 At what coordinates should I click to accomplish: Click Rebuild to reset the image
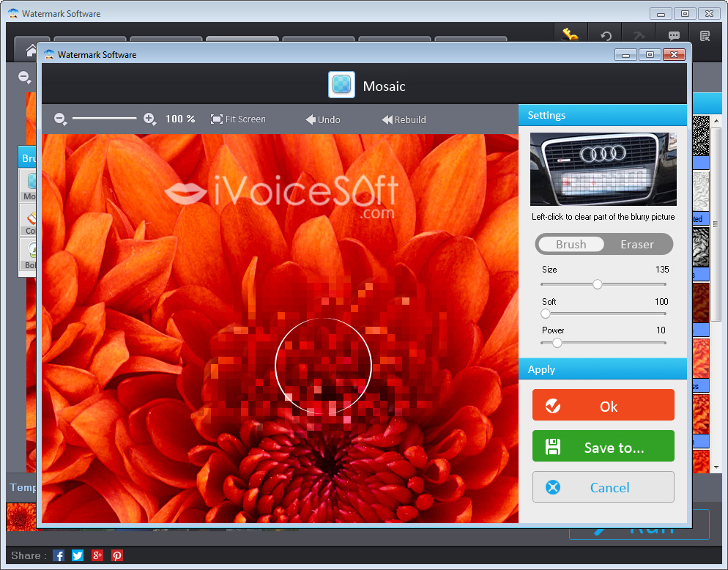pos(404,119)
